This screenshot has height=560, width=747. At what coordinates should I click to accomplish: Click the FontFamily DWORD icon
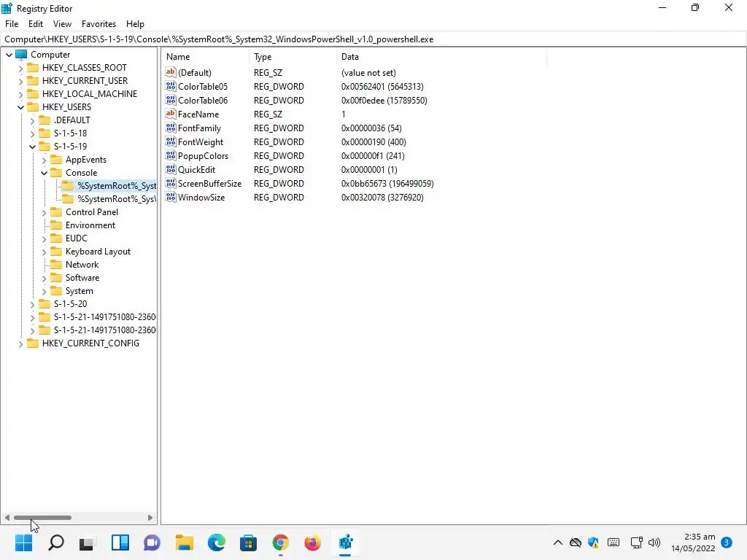click(x=171, y=127)
